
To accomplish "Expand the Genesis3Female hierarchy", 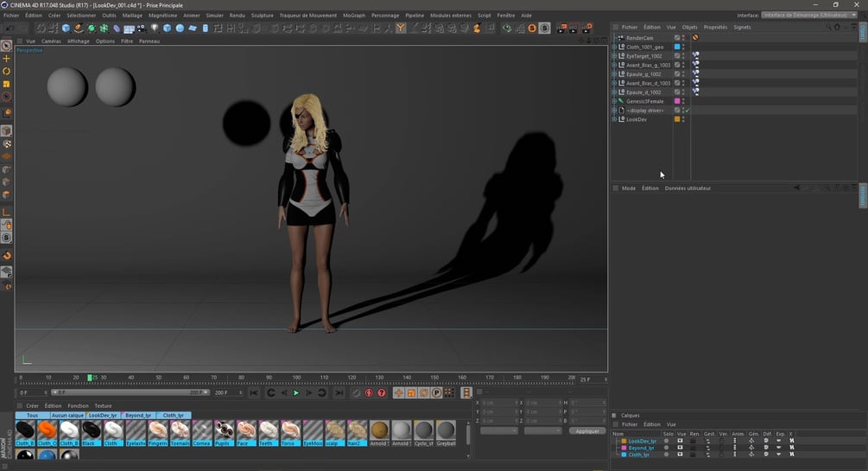I will coord(614,101).
